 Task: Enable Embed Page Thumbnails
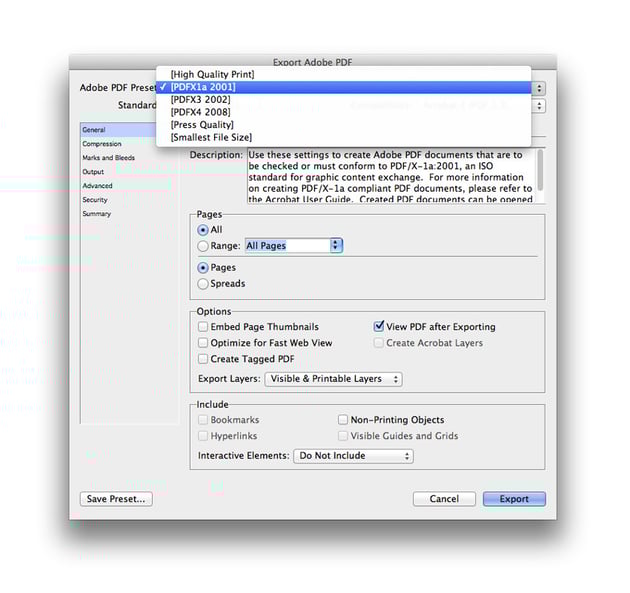pyautogui.click(x=203, y=327)
